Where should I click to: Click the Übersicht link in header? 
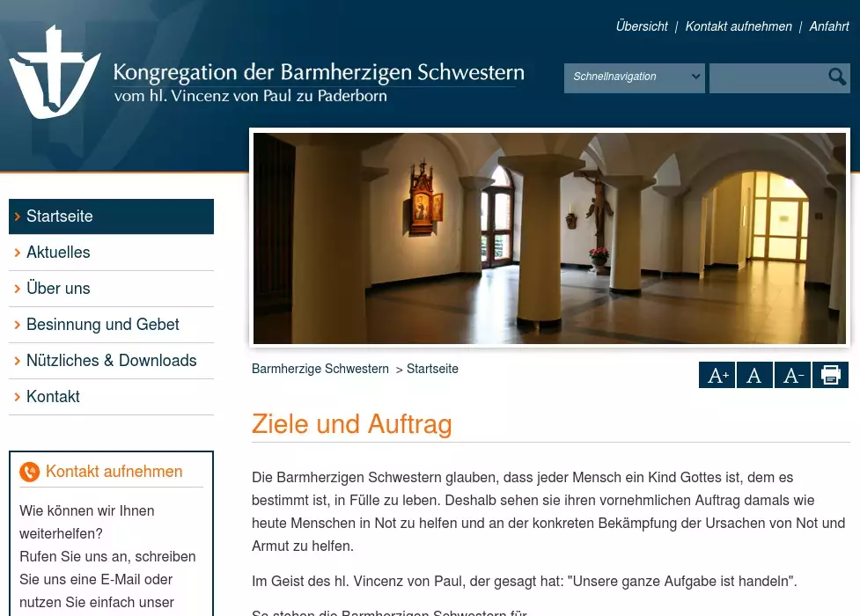[642, 26]
